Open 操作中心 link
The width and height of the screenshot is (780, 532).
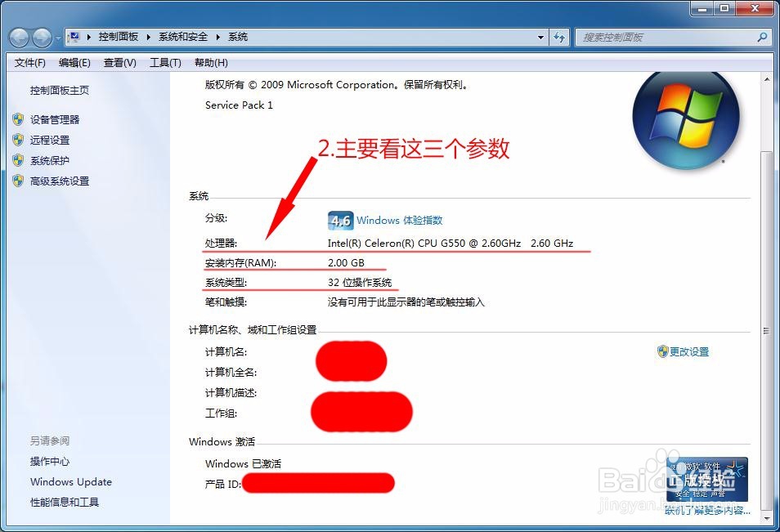pyautogui.click(x=50, y=462)
